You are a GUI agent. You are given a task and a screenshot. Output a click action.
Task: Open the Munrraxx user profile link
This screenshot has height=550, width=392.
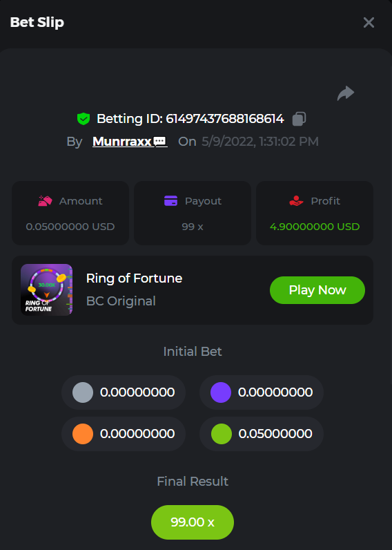(x=122, y=142)
